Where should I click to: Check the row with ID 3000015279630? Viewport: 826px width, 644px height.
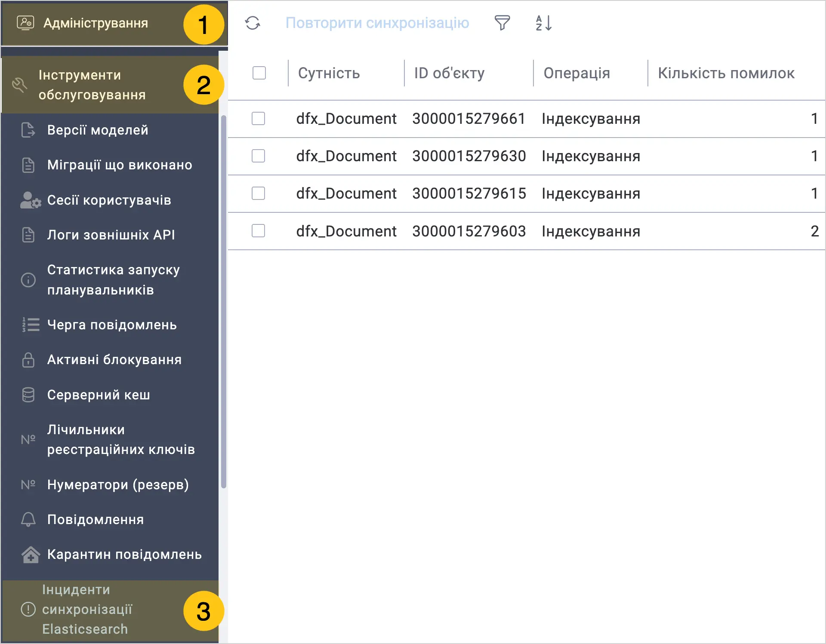[258, 156]
